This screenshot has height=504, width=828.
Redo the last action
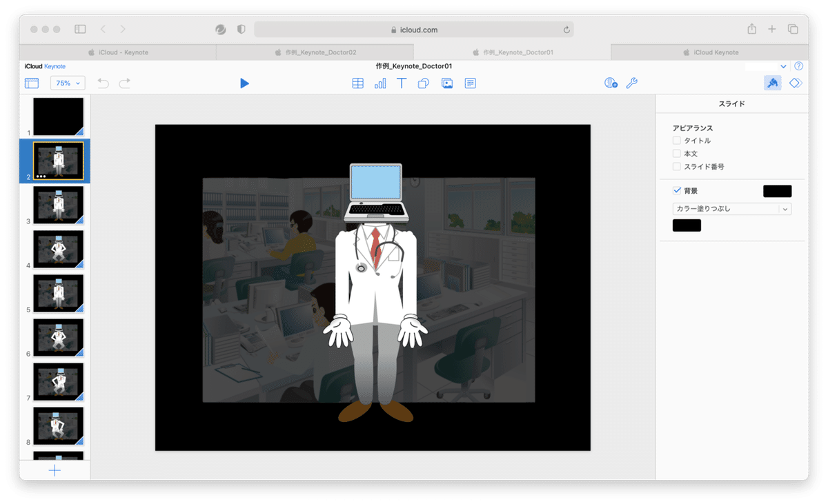(125, 83)
